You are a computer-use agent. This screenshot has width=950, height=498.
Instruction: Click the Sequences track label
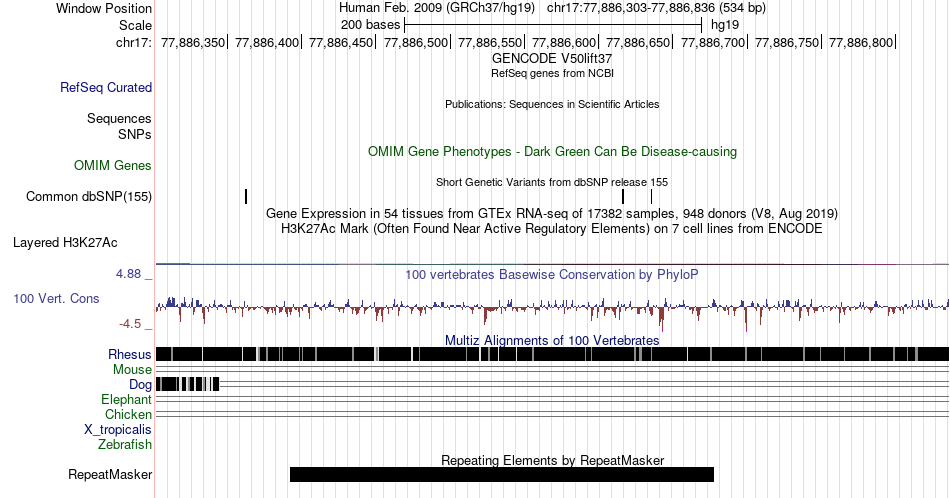(x=119, y=118)
